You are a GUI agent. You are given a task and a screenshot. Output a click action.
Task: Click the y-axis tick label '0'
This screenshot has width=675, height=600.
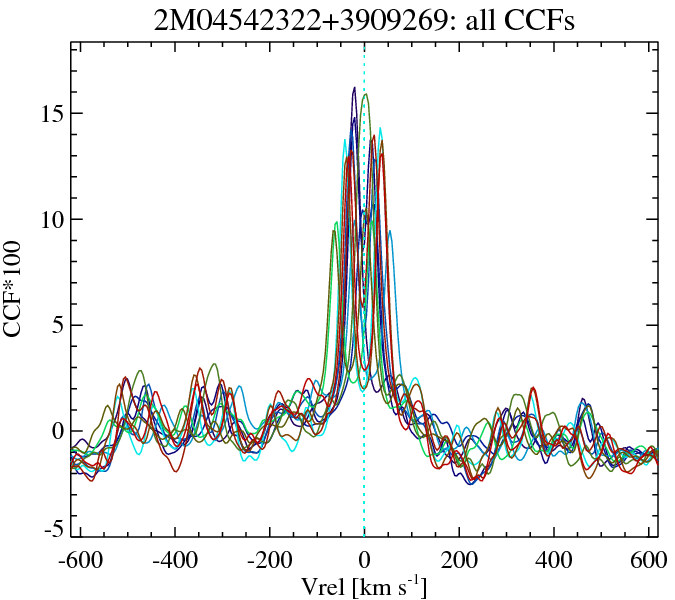point(57,431)
